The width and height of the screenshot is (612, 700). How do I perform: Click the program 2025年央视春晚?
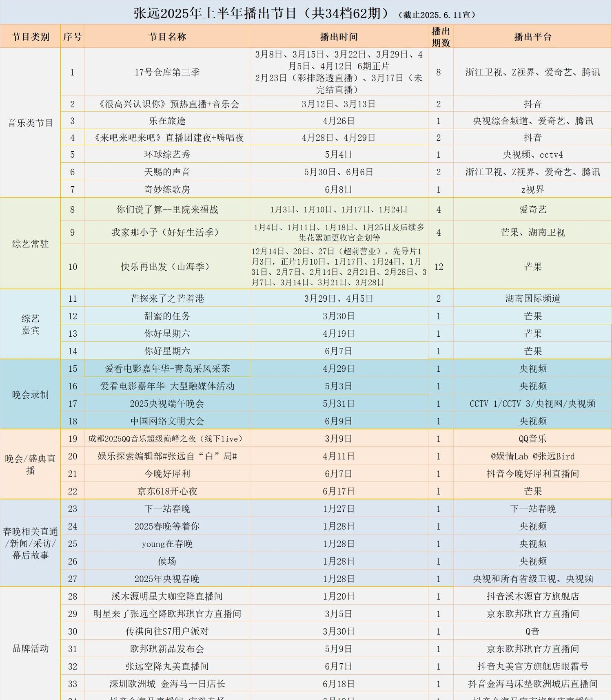coord(167,579)
